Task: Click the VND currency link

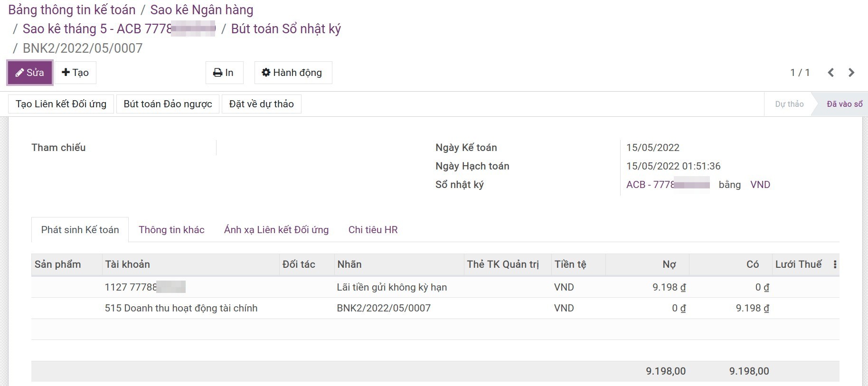Action: (x=760, y=185)
